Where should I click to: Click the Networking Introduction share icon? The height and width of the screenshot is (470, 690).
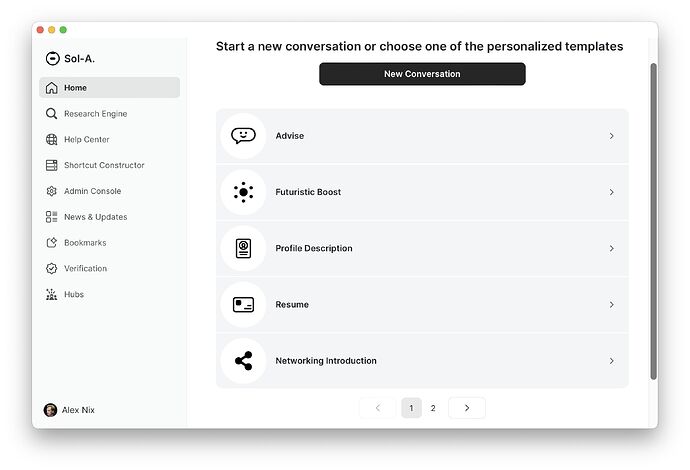pos(243,361)
